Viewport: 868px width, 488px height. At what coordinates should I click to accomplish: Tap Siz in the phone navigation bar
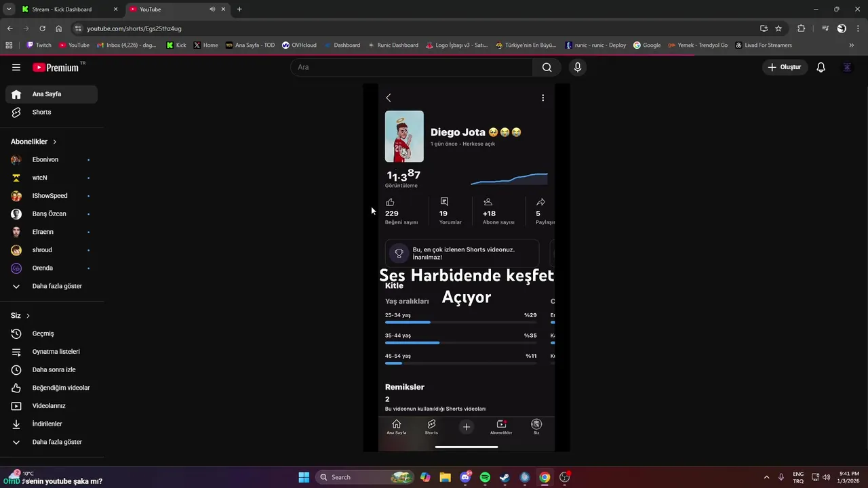click(536, 427)
